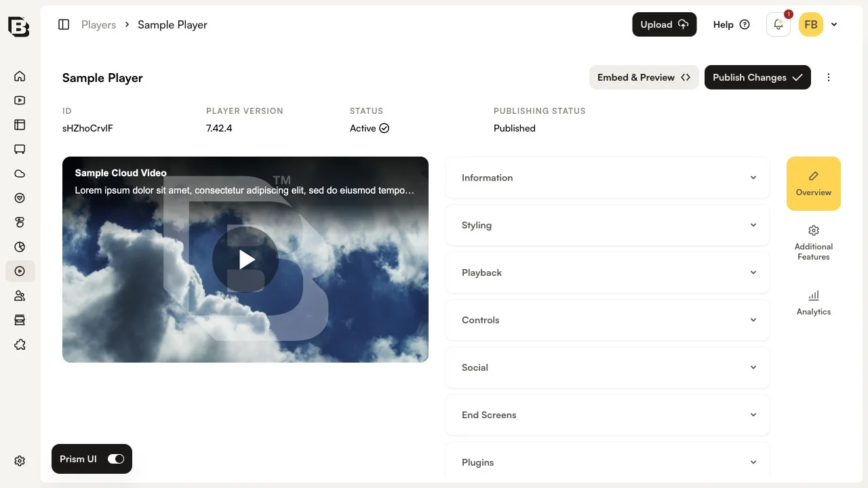Click player version 7.42.4
The height and width of the screenshot is (488, 868).
219,128
